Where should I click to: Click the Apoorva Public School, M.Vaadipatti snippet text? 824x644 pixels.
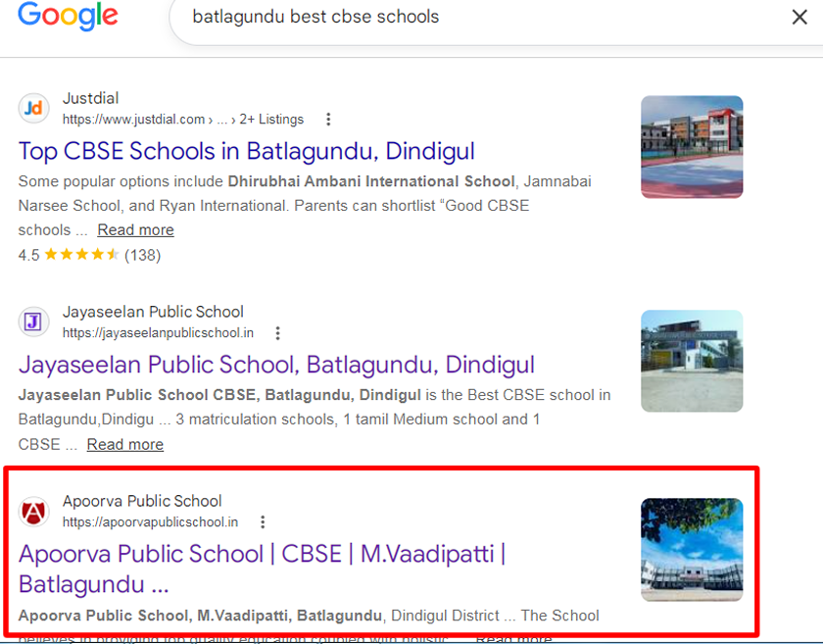(x=200, y=616)
